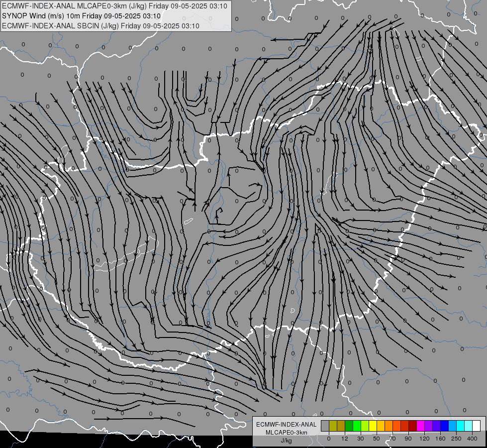Select the dark red legend swatch
This screenshot has height=448, width=487.
413,426
